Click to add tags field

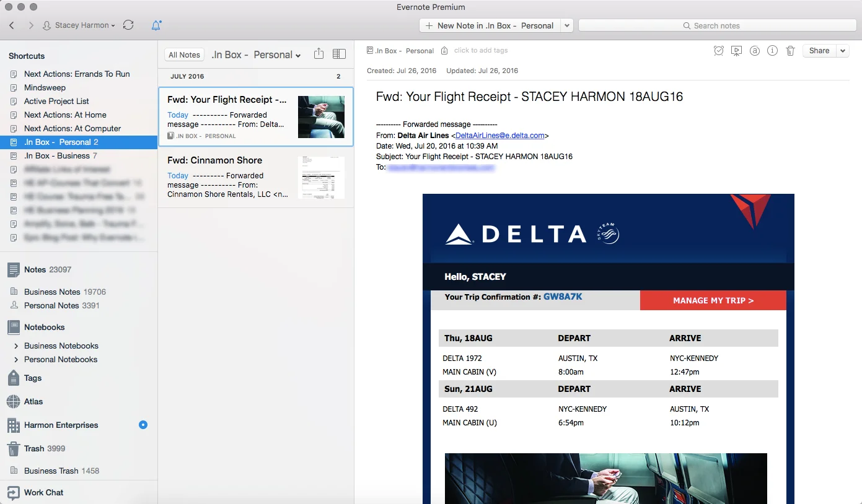[x=481, y=51]
